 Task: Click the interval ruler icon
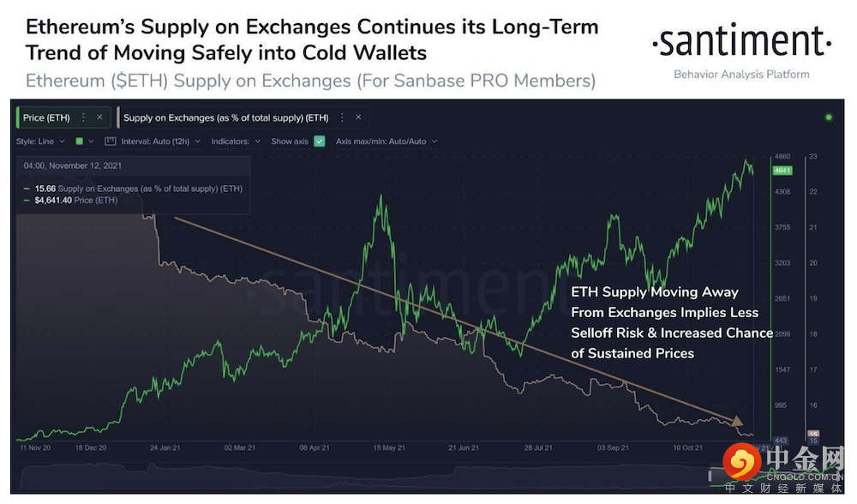click(x=110, y=141)
